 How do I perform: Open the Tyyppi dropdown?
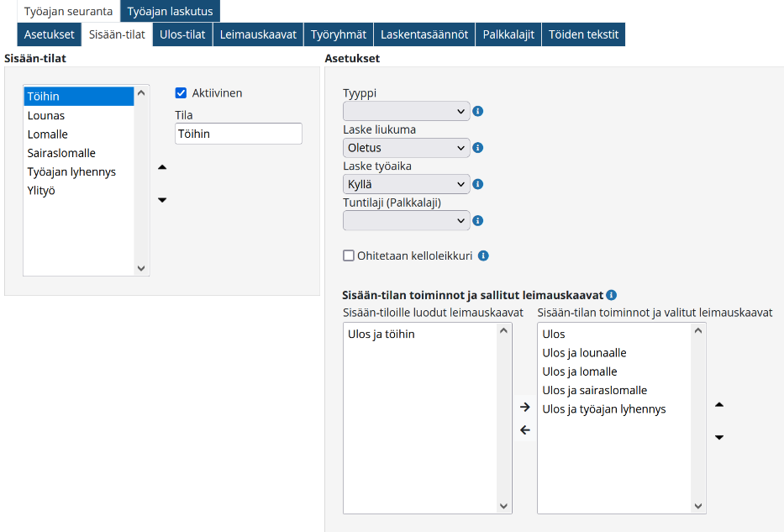point(406,111)
